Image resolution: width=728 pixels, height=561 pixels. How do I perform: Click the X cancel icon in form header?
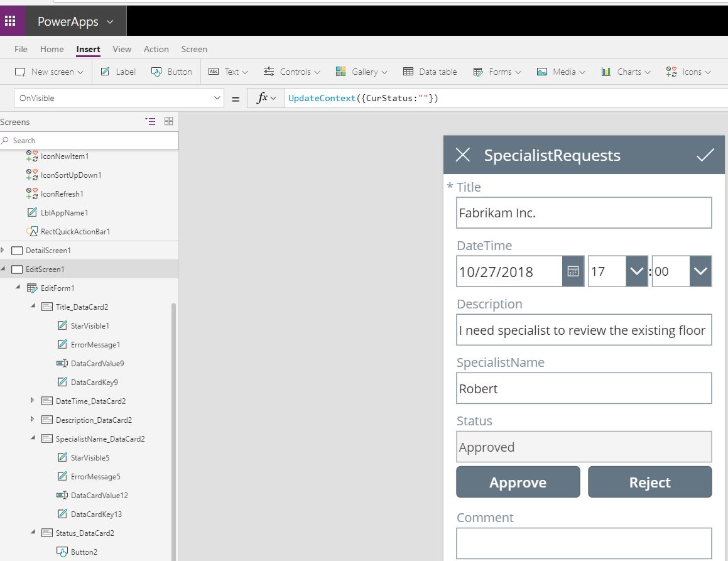click(x=463, y=155)
